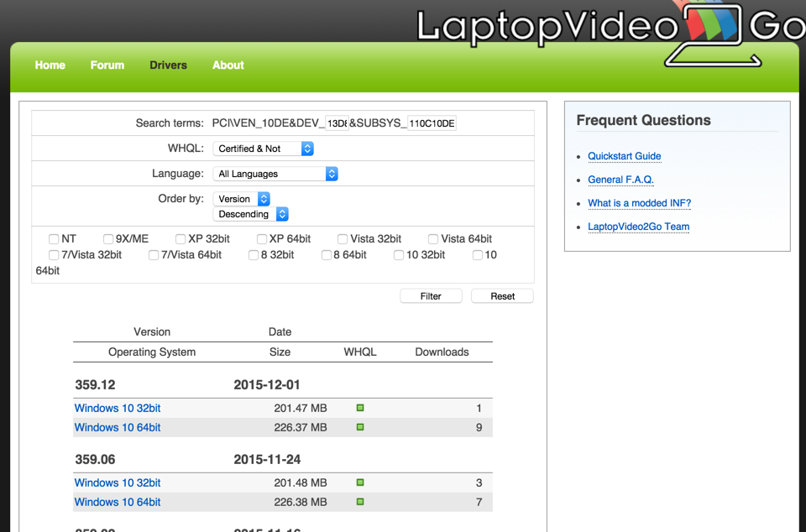Check the 10 64bit filter
This screenshot has width=806, height=532.
coord(478,255)
